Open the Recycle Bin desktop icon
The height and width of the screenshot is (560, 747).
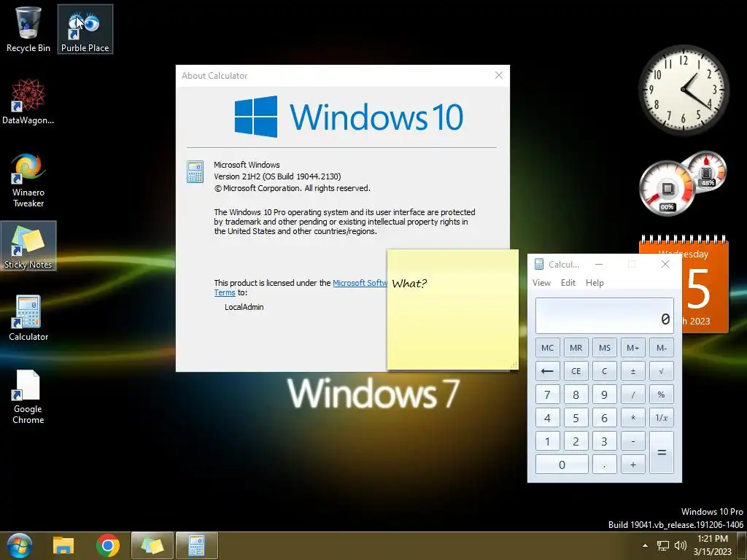click(x=28, y=28)
